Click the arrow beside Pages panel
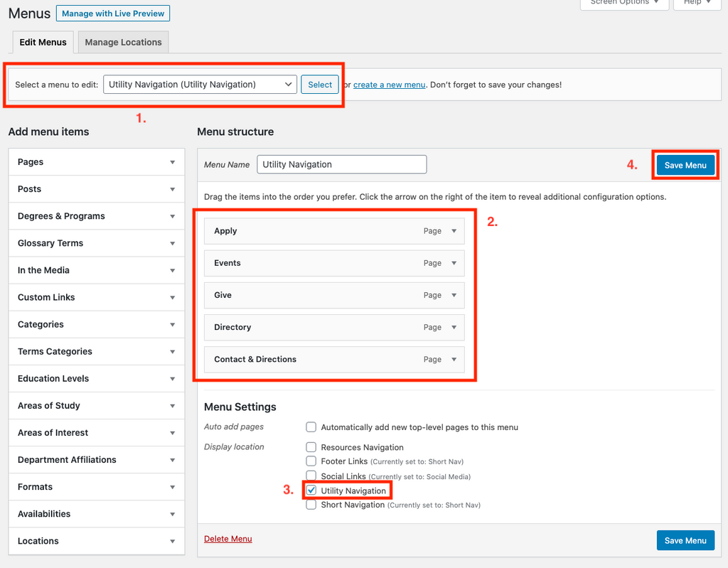This screenshot has width=728, height=568. (172, 162)
